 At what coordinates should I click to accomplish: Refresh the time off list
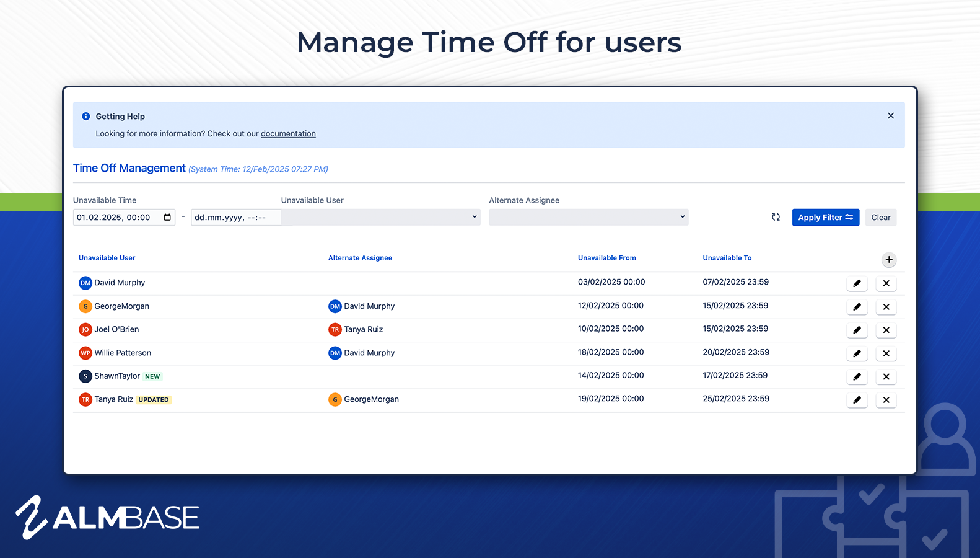pyautogui.click(x=776, y=217)
